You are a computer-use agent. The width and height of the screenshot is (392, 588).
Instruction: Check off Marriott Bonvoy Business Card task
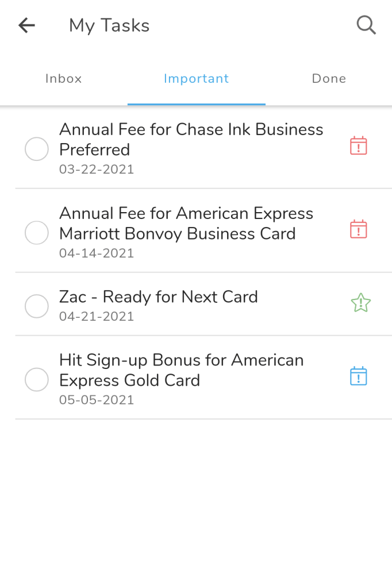37,233
